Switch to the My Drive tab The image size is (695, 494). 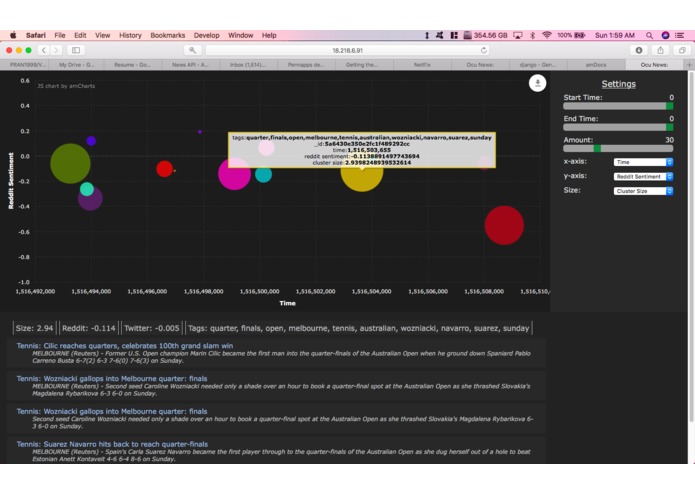(76, 65)
